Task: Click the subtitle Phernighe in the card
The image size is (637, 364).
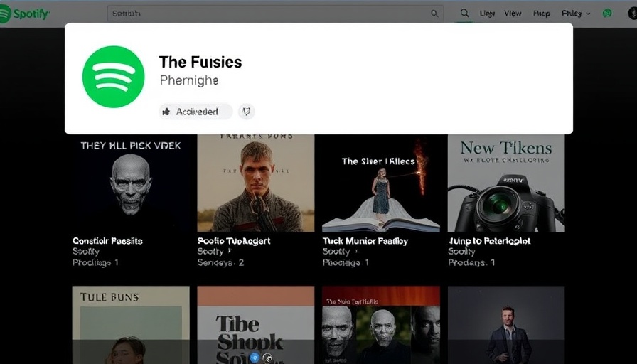Action: click(189, 80)
